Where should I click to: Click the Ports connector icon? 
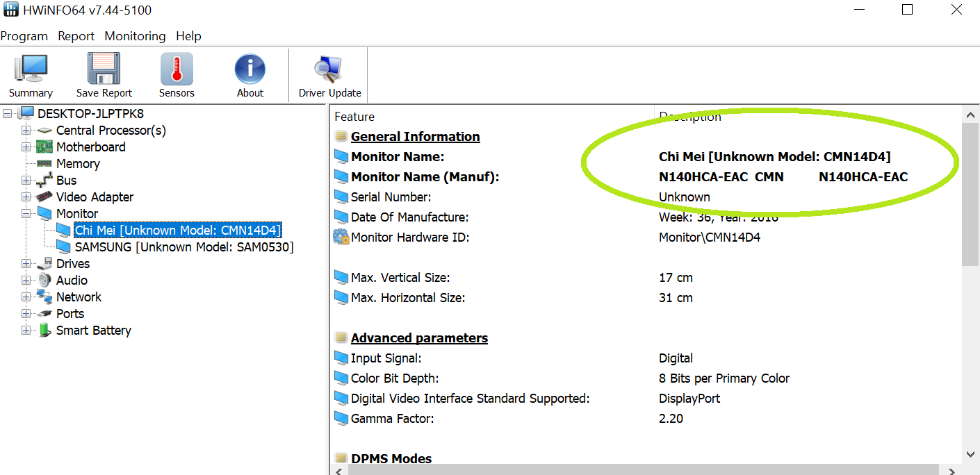[44, 314]
